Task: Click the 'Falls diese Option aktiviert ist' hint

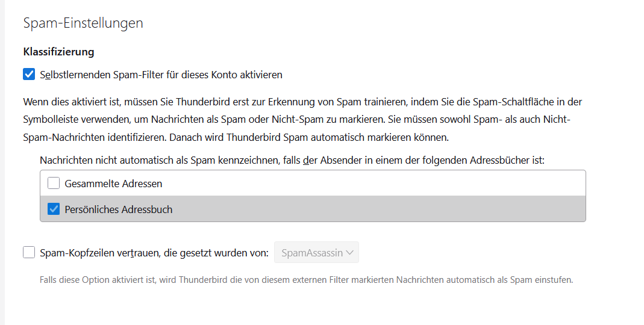Action: [306, 280]
